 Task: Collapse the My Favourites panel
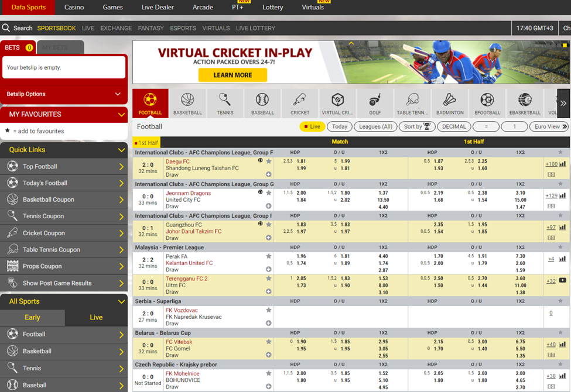(x=121, y=114)
